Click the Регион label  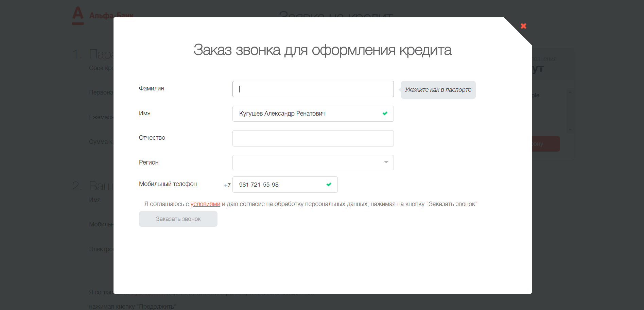point(149,162)
